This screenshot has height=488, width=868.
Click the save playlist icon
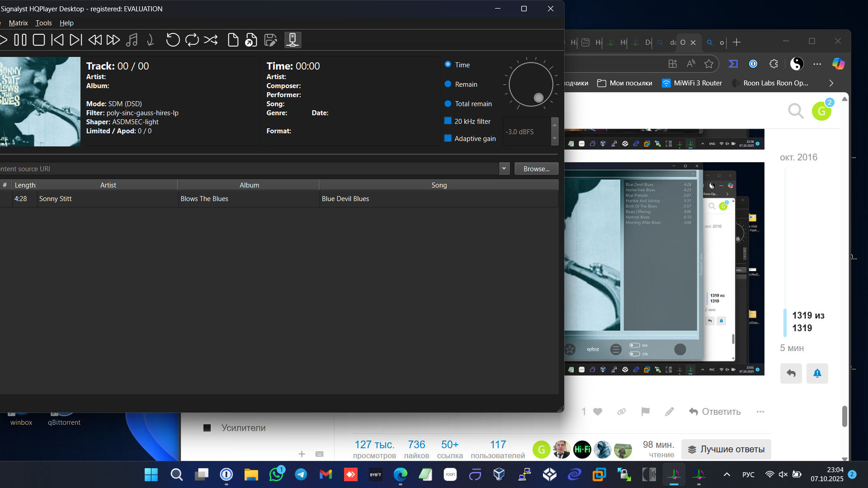(270, 40)
